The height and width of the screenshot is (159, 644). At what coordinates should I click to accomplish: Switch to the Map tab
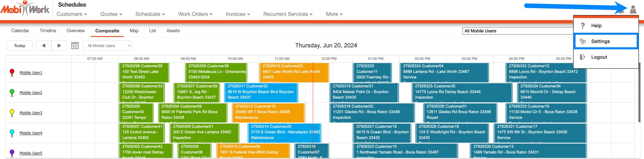[134, 31]
